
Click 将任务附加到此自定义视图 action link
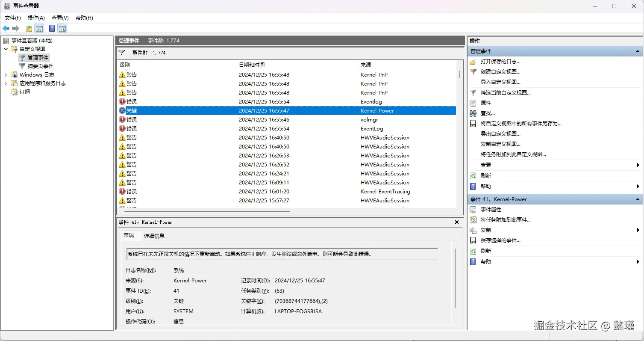coord(513,154)
